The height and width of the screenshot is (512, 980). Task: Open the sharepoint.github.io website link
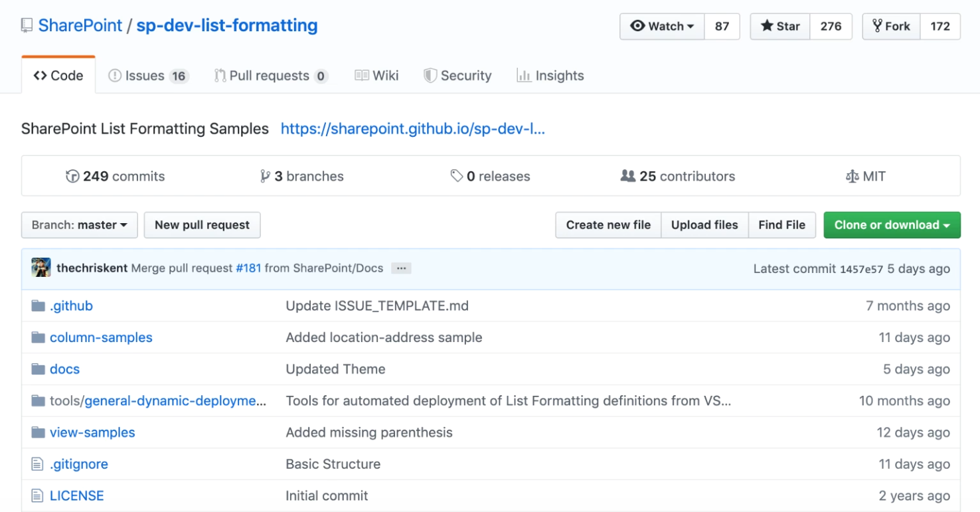click(x=413, y=129)
